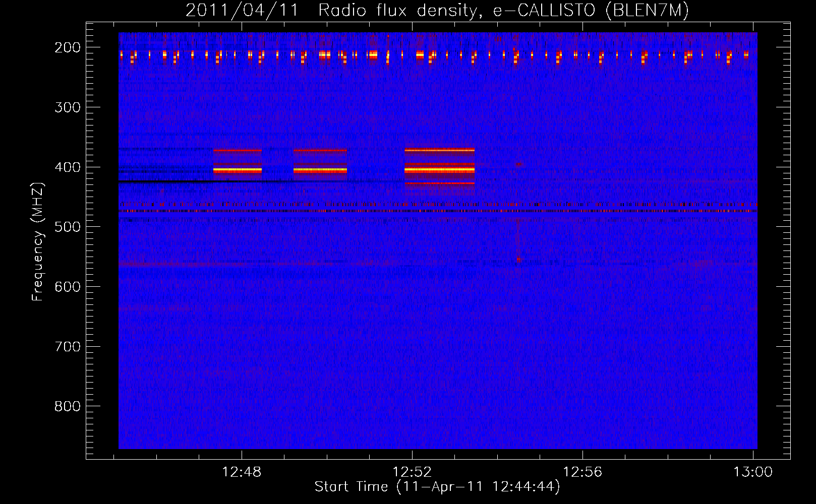Select the 600 frequency tick label
The image size is (816, 504).
pyautogui.click(x=68, y=287)
